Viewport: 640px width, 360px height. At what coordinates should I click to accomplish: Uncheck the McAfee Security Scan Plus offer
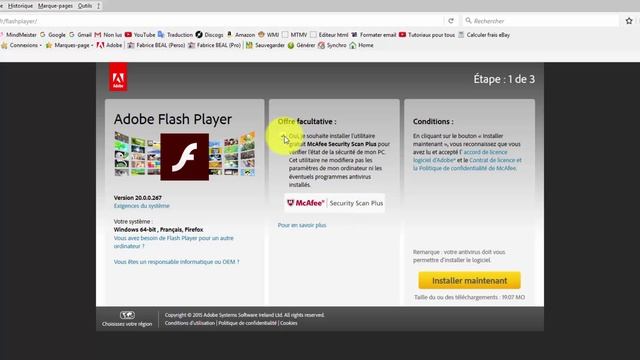point(283,137)
